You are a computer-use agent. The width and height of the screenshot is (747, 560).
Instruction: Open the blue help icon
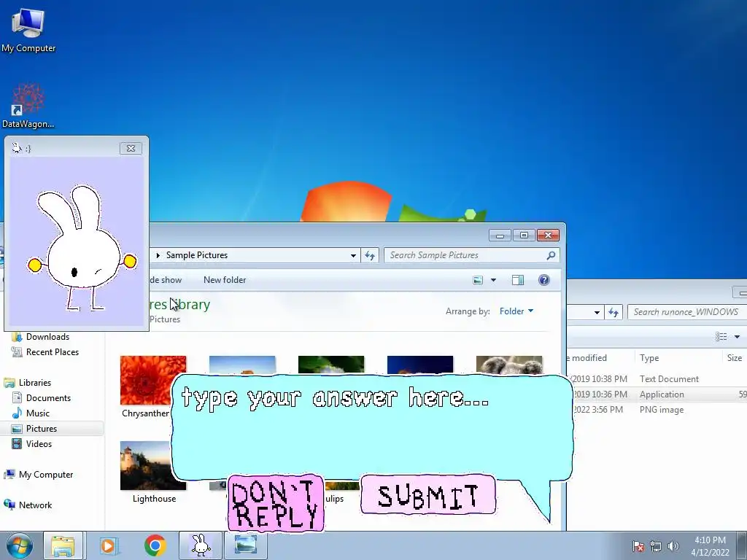coord(543,280)
